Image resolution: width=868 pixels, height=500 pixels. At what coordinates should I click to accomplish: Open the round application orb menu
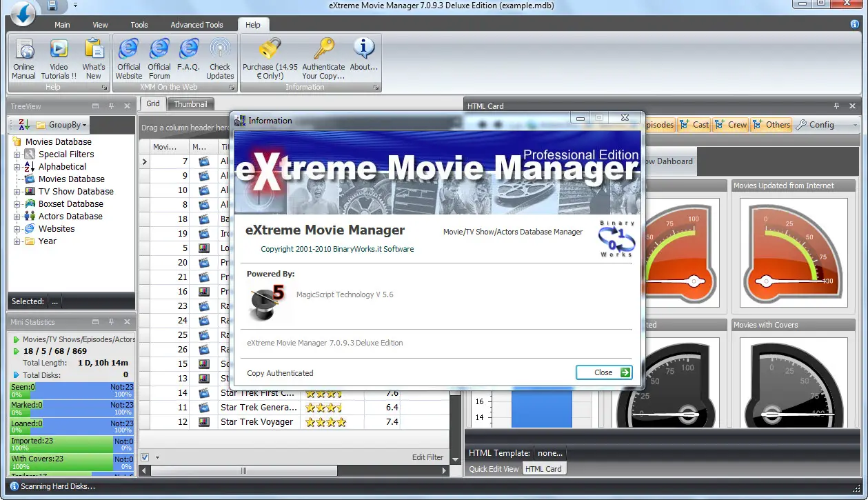23,14
